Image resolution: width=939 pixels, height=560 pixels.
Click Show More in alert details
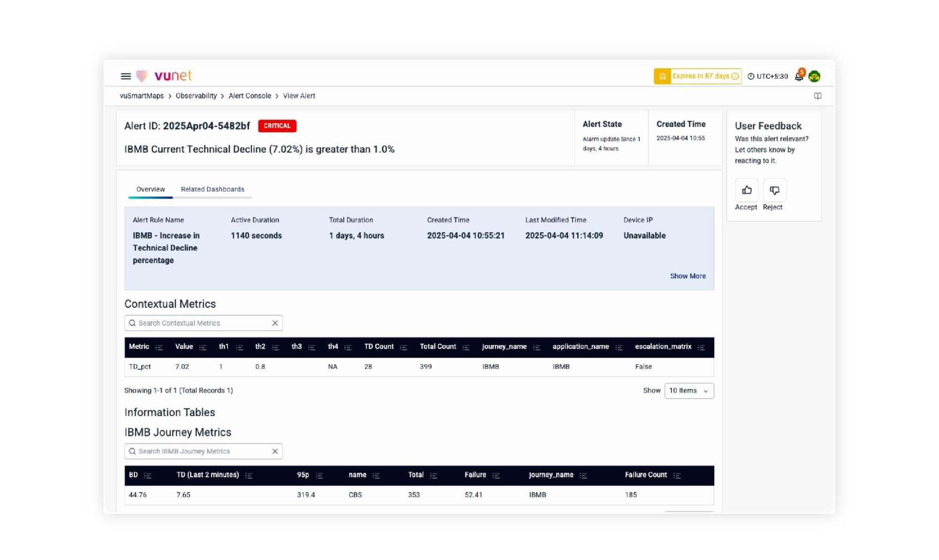pos(687,276)
